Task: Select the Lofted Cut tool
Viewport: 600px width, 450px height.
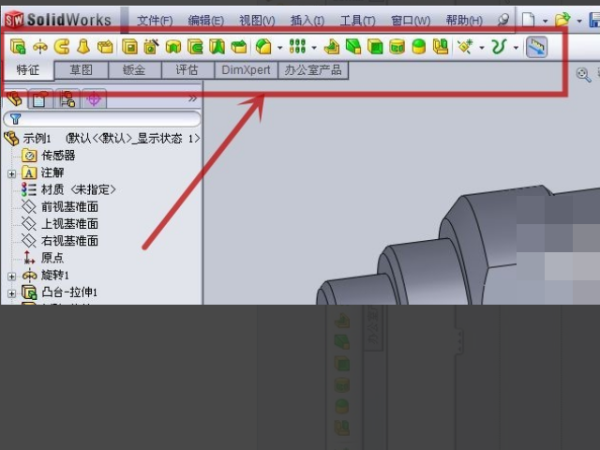Action: tap(217, 47)
